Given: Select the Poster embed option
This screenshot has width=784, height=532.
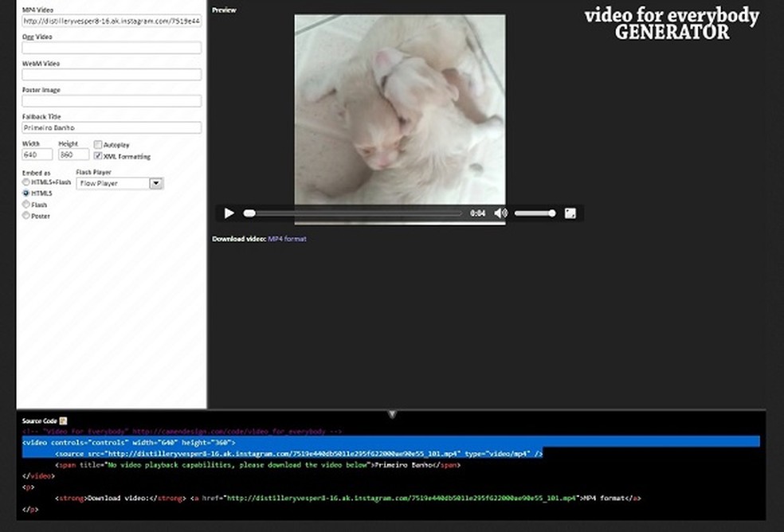Looking at the screenshot, I should [25, 215].
